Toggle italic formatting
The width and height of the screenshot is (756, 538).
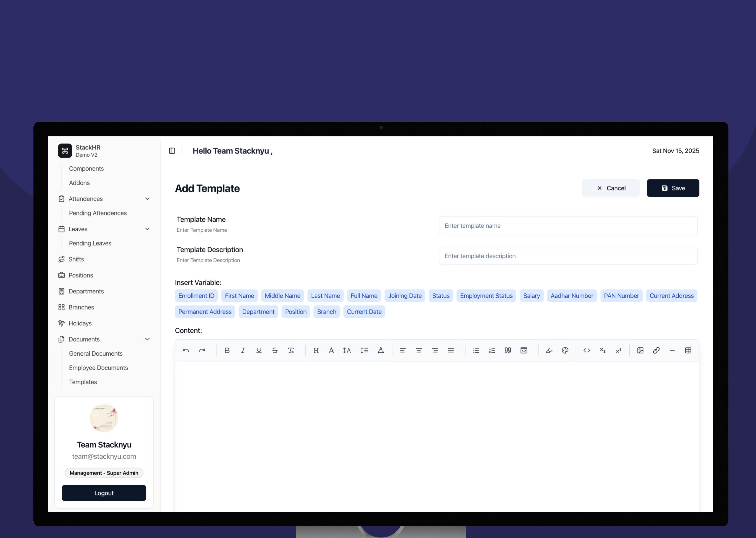tap(243, 350)
